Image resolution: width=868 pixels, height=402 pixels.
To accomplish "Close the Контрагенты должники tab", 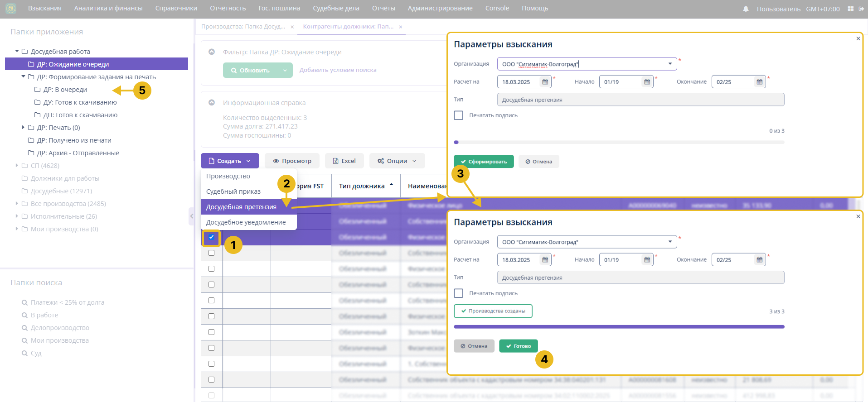I will tap(401, 27).
